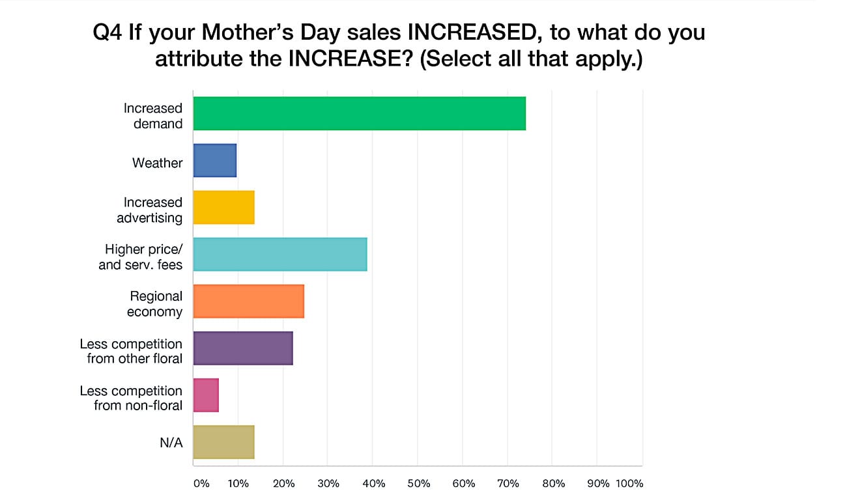
Task: Click the Less competition from non-floral label
Action: (131, 397)
